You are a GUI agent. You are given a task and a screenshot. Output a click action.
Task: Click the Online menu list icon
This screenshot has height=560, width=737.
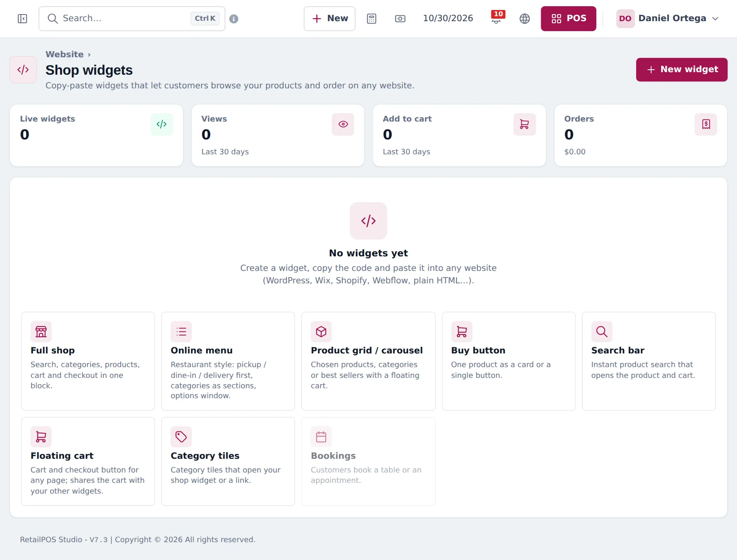coord(181,331)
